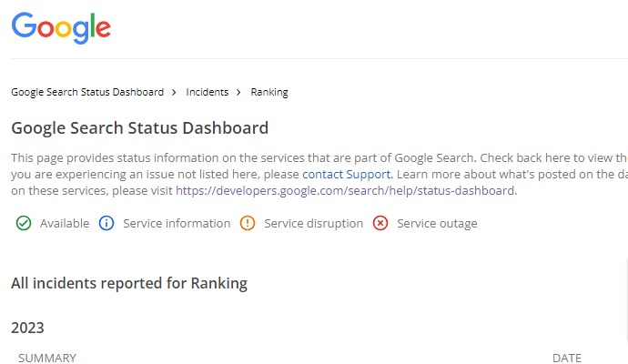
Task: Select the Ranking breadcrumb item
Action: [269, 92]
